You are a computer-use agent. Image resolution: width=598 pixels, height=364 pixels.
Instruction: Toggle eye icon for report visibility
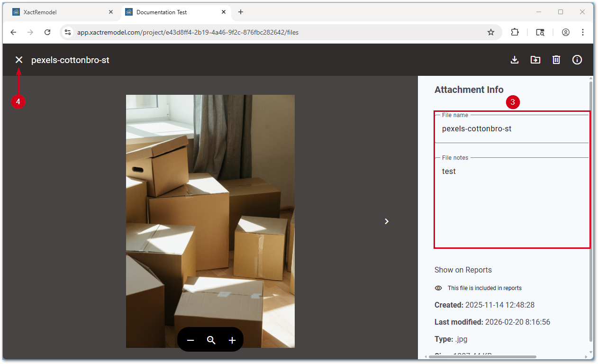(x=438, y=288)
